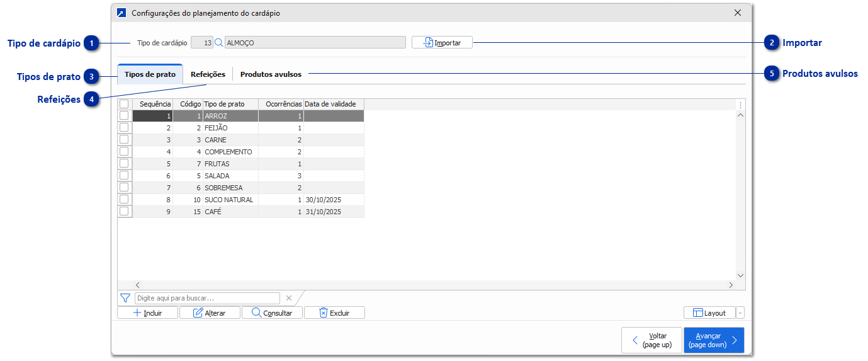Click the Alterar button
The width and height of the screenshot is (868, 361).
(210, 312)
